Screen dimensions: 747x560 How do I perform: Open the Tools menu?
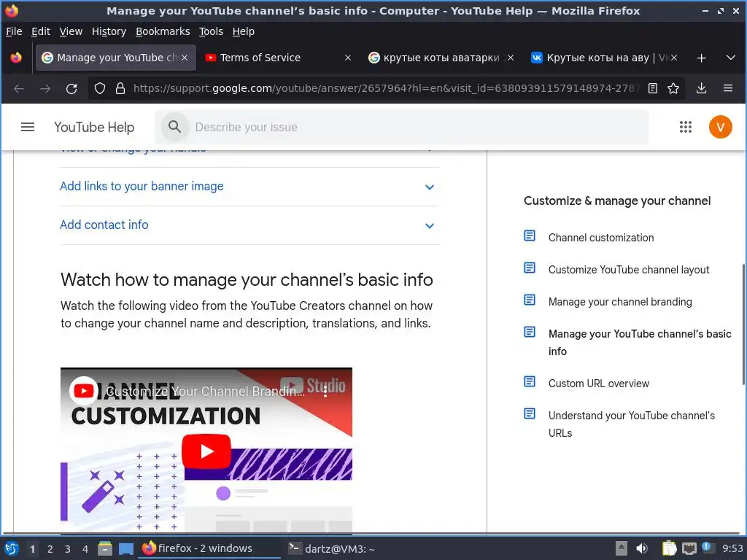tap(211, 31)
